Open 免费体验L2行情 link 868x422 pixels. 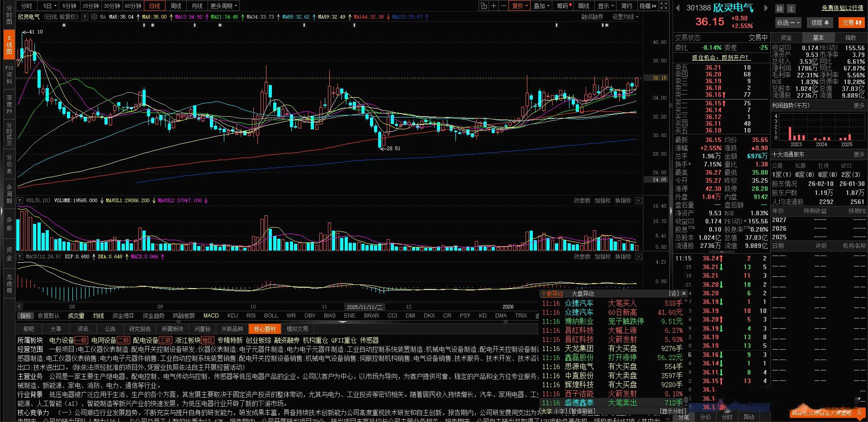pyautogui.click(x=842, y=8)
